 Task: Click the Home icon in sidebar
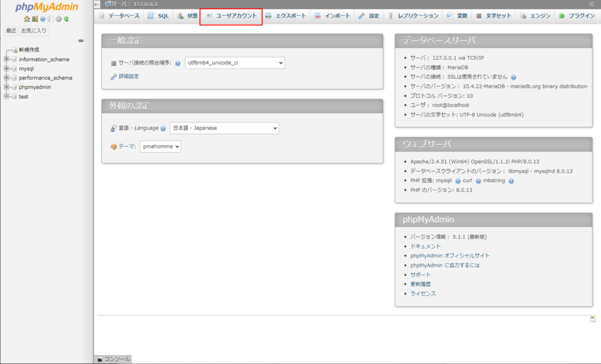[x=27, y=19]
